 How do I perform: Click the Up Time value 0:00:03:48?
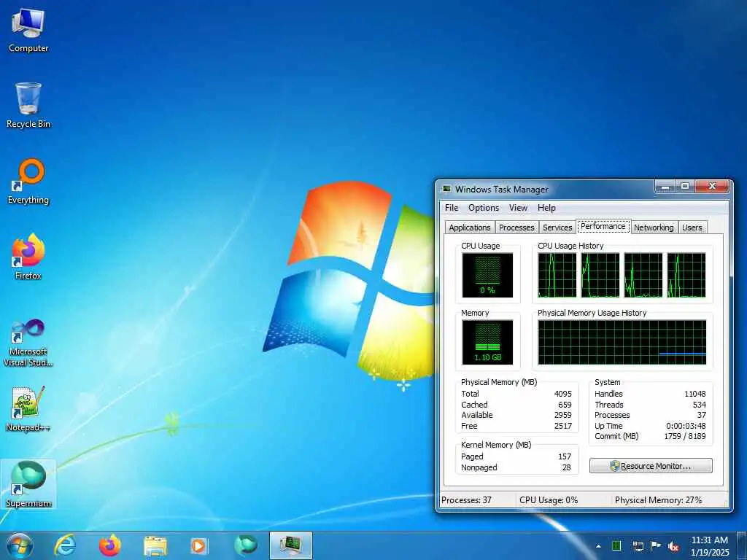pos(686,426)
